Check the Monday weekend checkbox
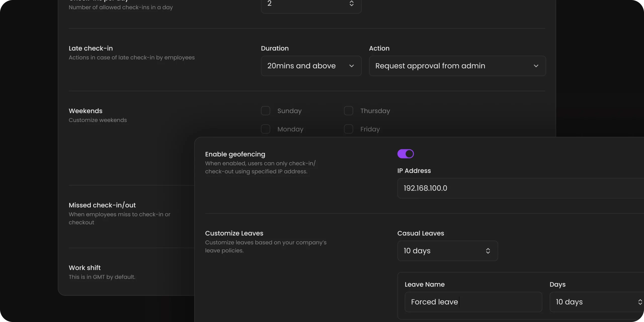This screenshot has height=322, width=644. [x=265, y=129]
